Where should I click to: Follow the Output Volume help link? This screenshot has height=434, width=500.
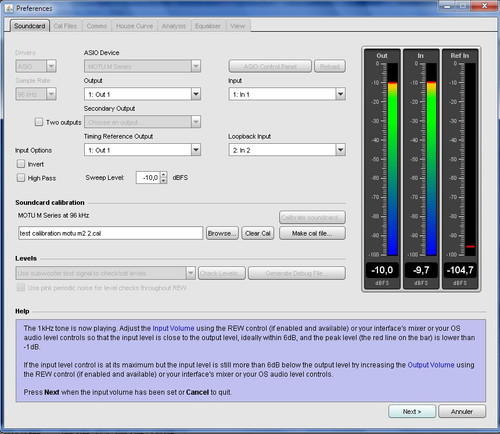coord(431,365)
